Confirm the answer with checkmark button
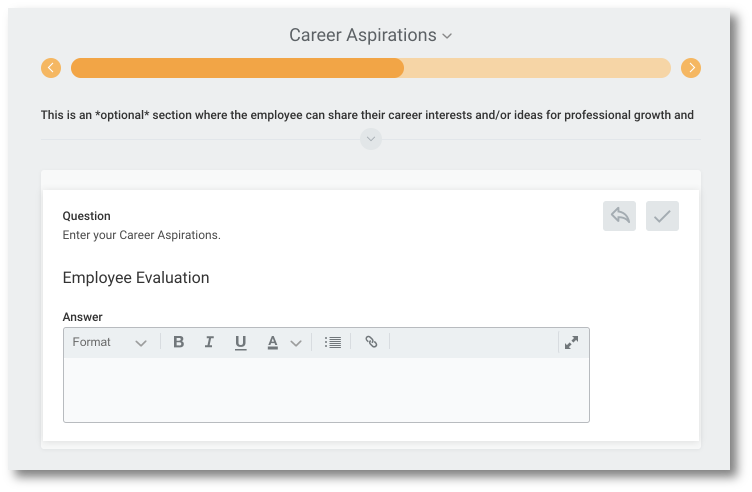Screen dimensions: 752x492 coord(662,216)
